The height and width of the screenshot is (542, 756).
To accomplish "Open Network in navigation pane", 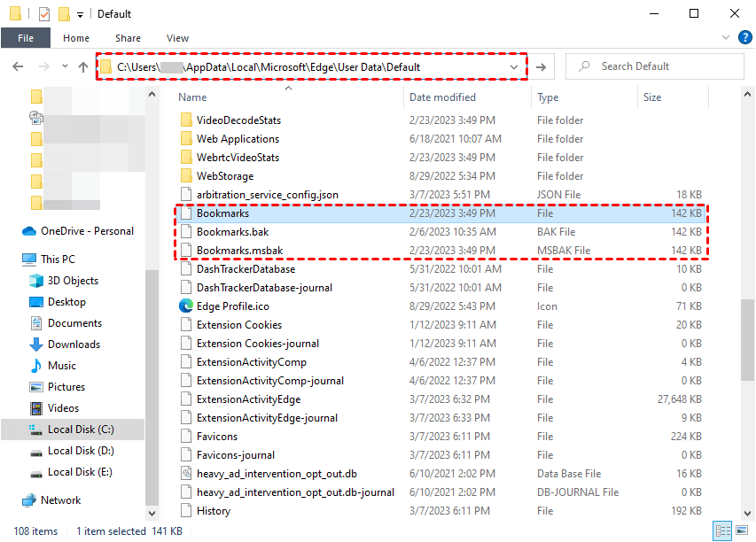I will click(x=51, y=500).
